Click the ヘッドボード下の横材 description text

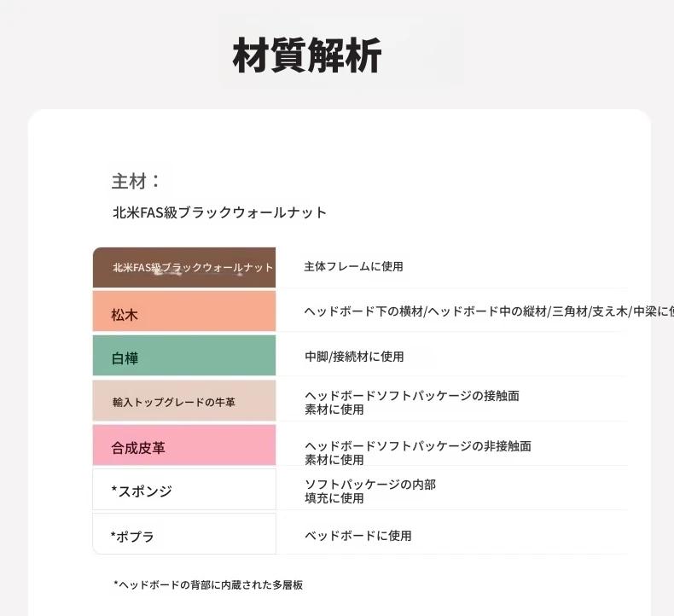489,311
